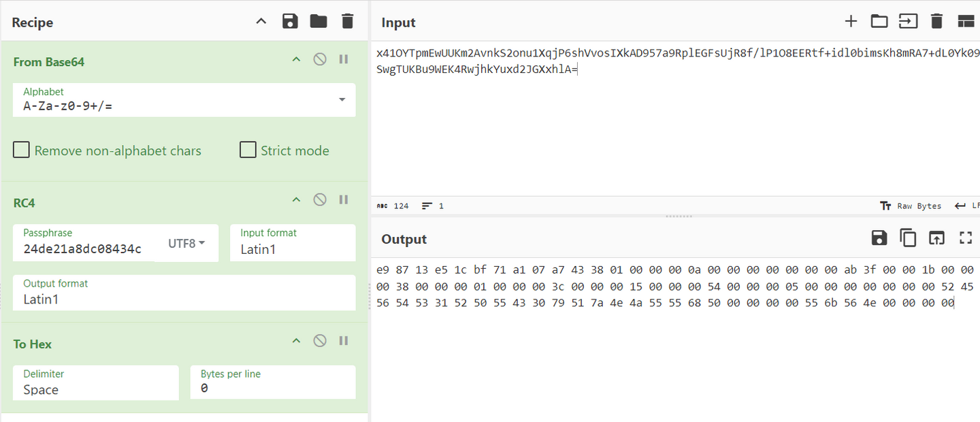Add a new input tab
The height and width of the screenshot is (422, 980).
click(851, 22)
